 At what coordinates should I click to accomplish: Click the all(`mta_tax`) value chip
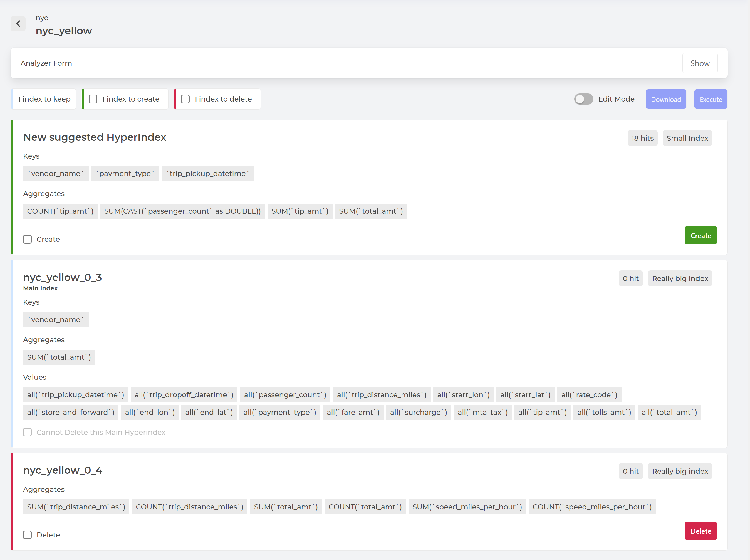coord(483,413)
